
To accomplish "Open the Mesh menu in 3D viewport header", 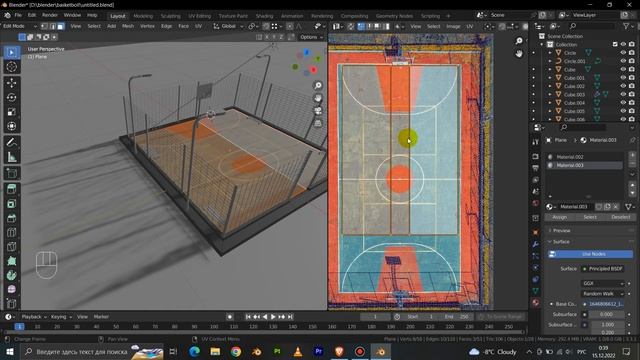I will point(128,26).
